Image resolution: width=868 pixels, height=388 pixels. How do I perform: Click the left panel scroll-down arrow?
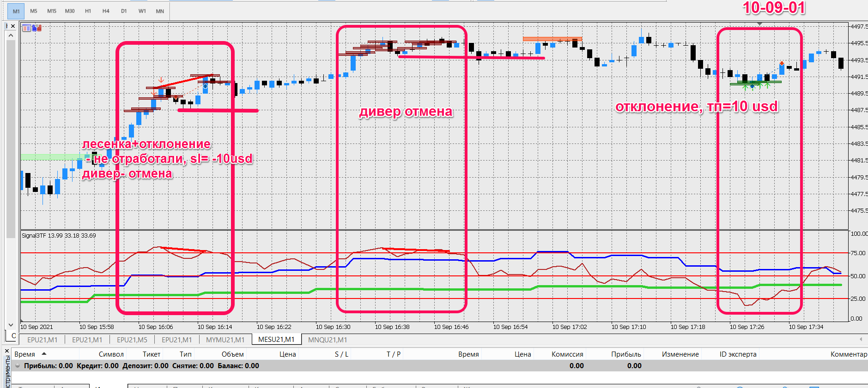point(11,325)
